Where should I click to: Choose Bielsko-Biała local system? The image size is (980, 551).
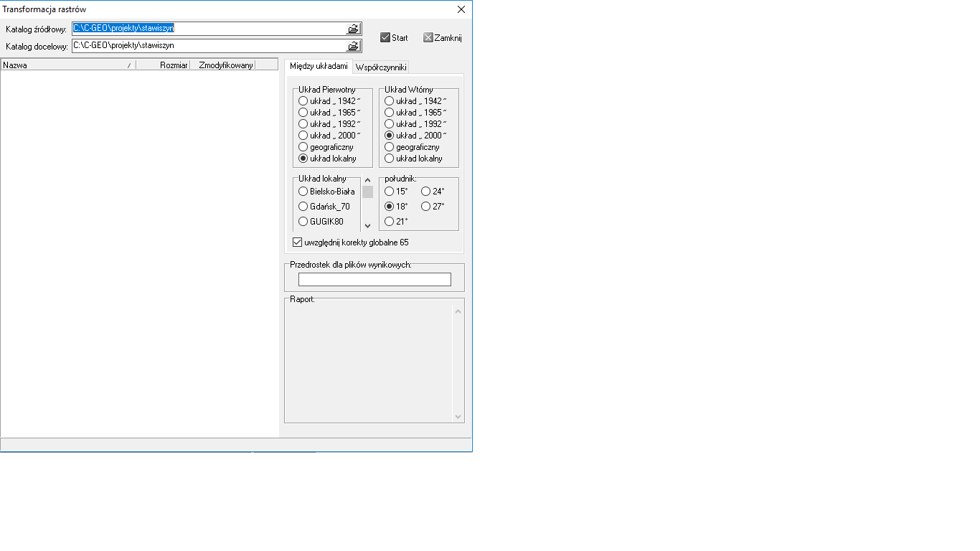(x=326, y=192)
